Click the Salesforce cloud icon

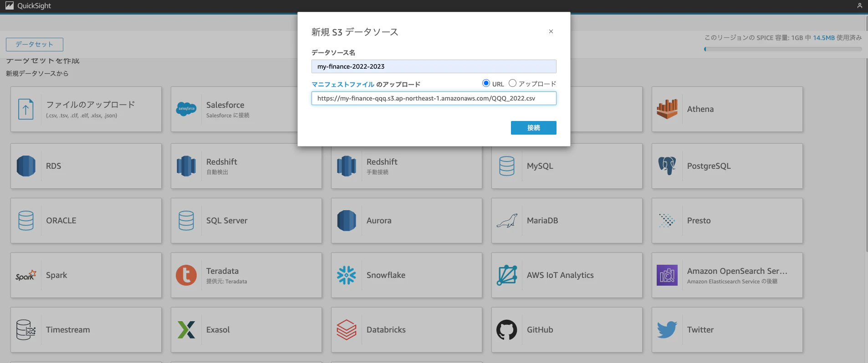pyautogui.click(x=186, y=109)
